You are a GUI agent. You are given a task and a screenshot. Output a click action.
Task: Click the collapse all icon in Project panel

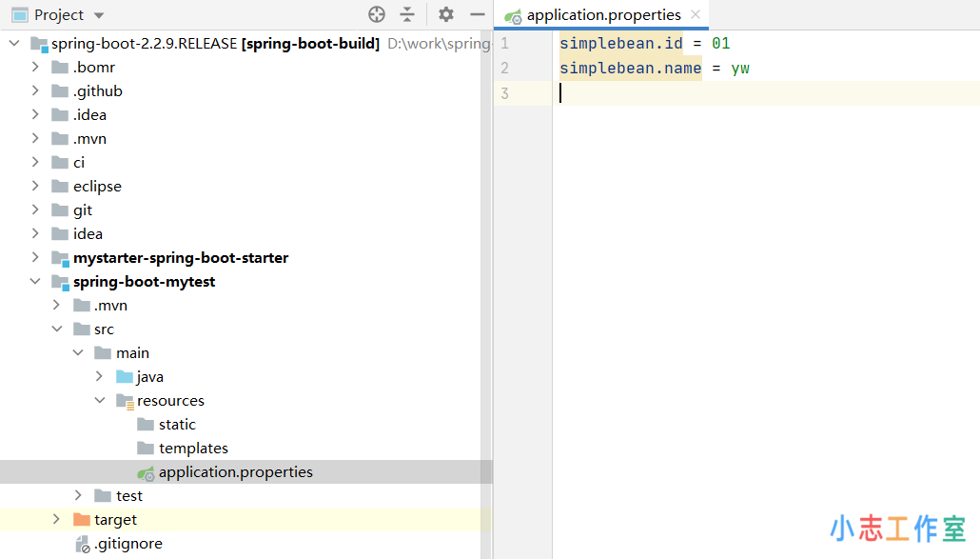[x=407, y=14]
